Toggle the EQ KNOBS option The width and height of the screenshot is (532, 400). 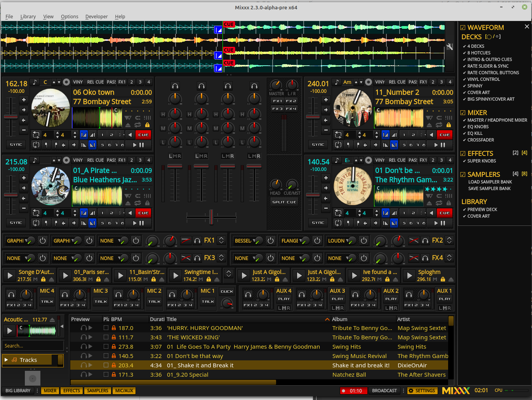pyautogui.click(x=476, y=127)
